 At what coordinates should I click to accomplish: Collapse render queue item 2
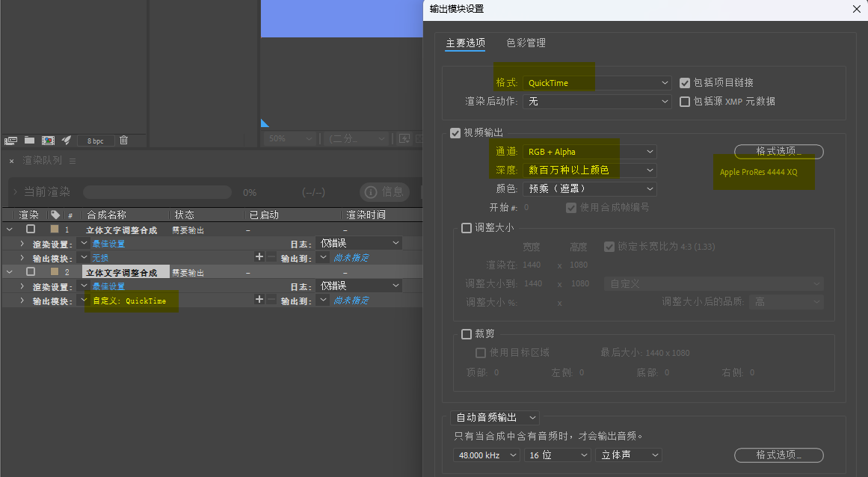[x=10, y=271]
